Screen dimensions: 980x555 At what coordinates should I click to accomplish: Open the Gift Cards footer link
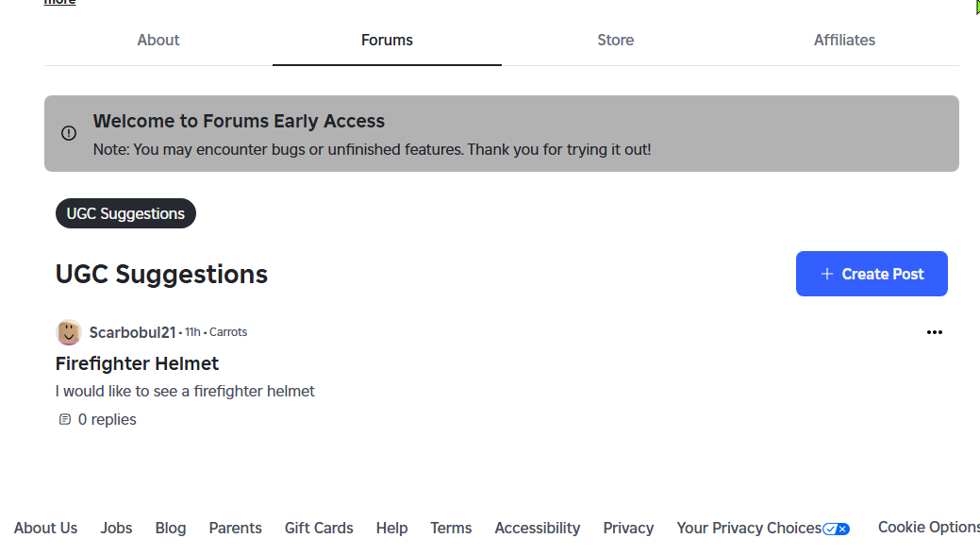(x=319, y=529)
